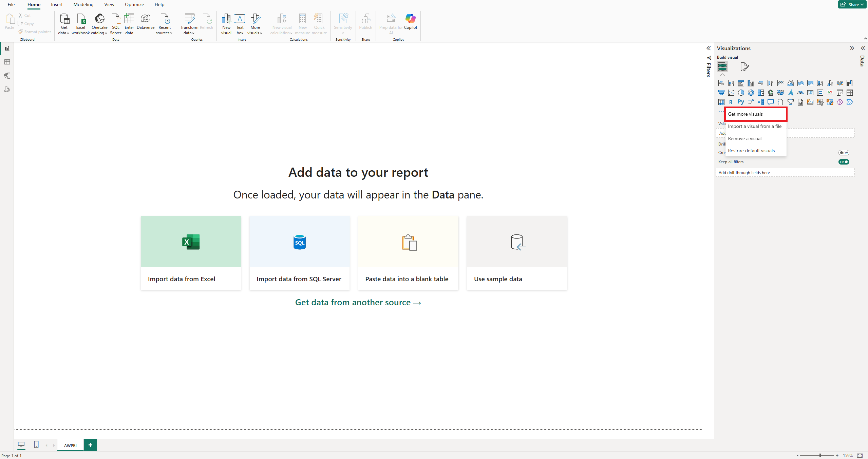Open the Optimize ribbon tab
This screenshot has height=459, width=868.
pyautogui.click(x=134, y=4)
